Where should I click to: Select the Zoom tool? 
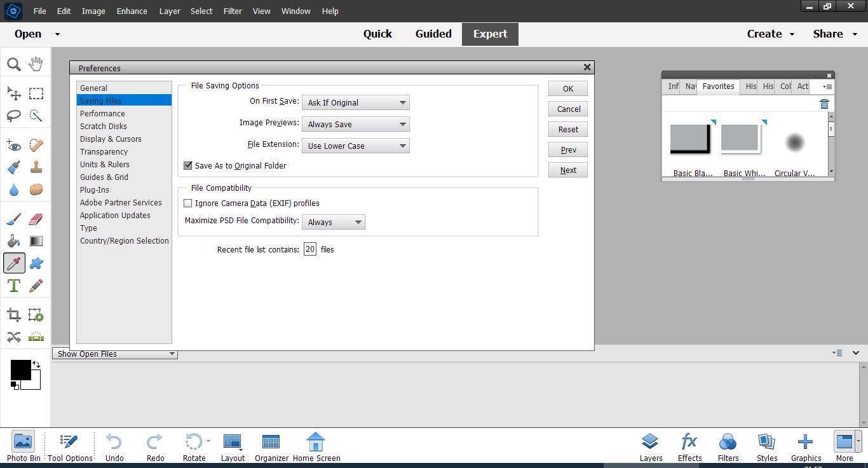pos(14,64)
